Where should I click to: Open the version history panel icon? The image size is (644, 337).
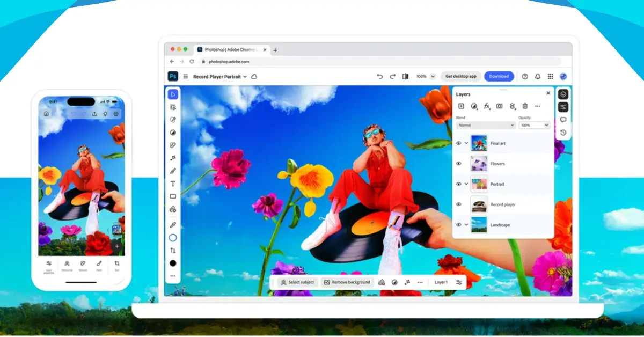563,133
